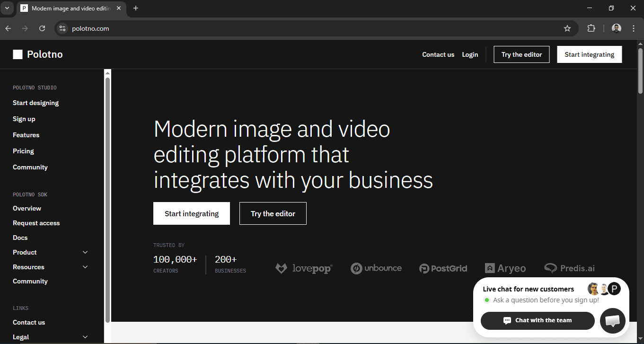Open the floating chat bubble icon
644x344 pixels.
pyautogui.click(x=612, y=321)
